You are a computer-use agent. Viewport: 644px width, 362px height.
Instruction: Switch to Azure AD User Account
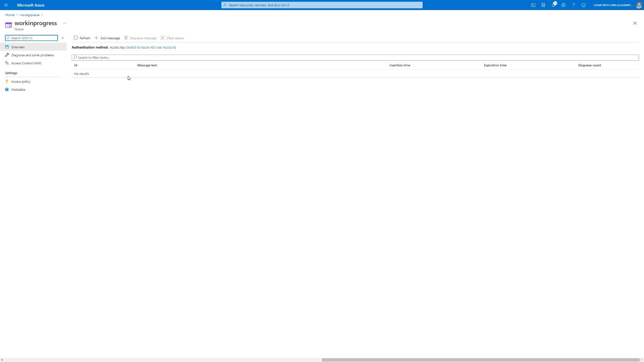151,47
